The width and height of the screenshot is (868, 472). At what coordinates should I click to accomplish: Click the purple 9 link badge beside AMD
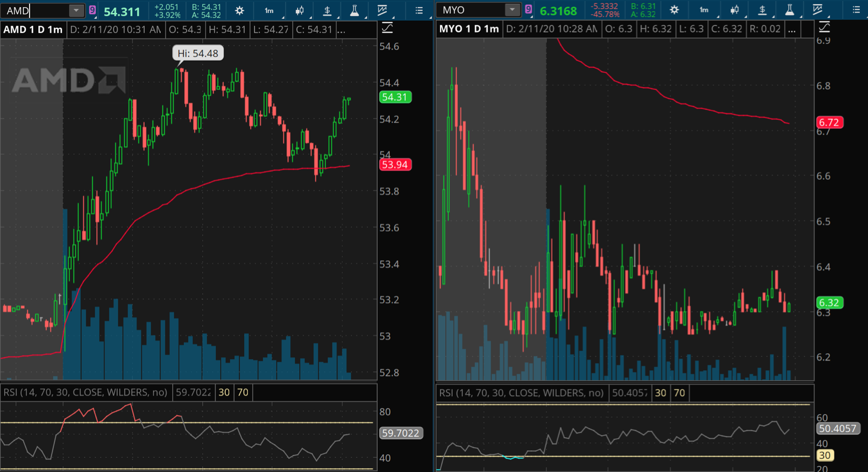[x=93, y=9]
